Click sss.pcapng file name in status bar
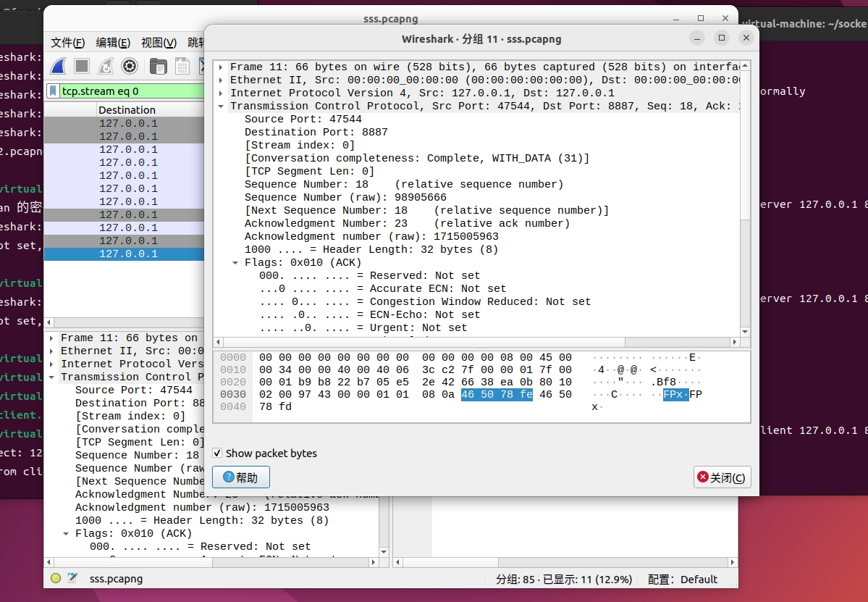 117,579
